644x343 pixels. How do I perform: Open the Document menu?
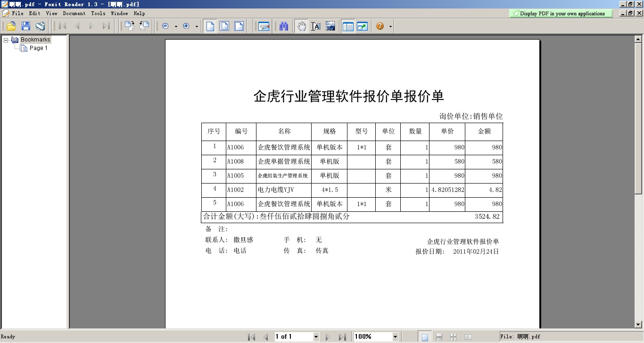tap(74, 13)
